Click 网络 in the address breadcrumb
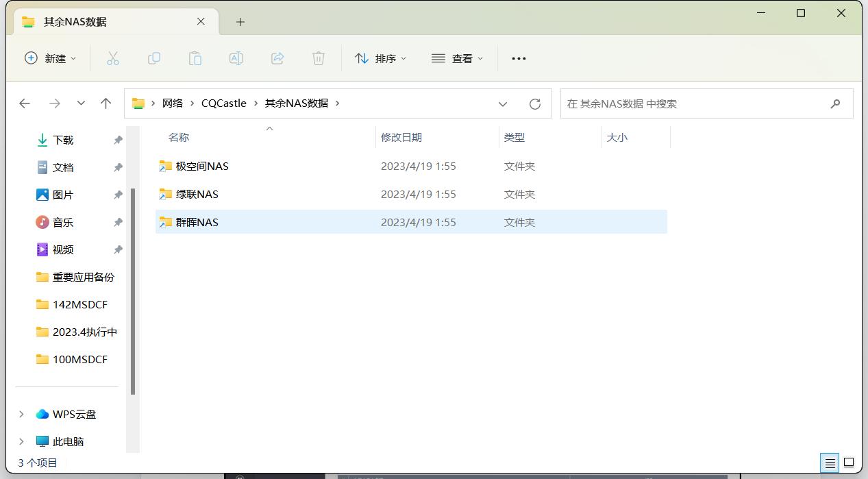 (x=173, y=103)
